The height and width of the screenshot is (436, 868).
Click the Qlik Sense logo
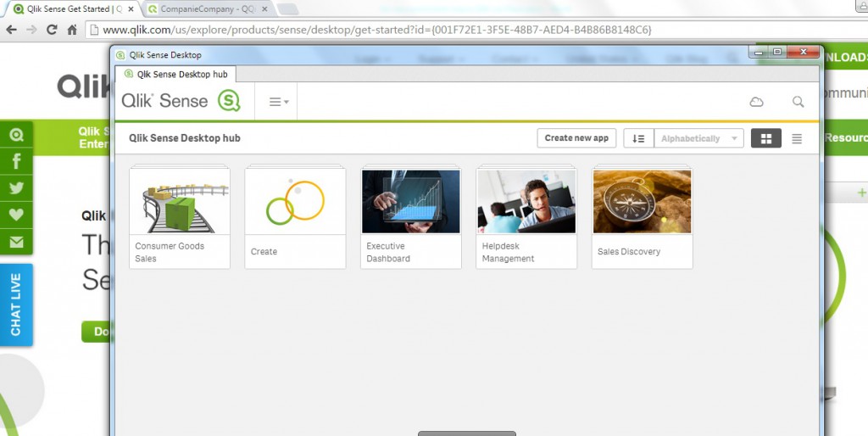coord(181,101)
